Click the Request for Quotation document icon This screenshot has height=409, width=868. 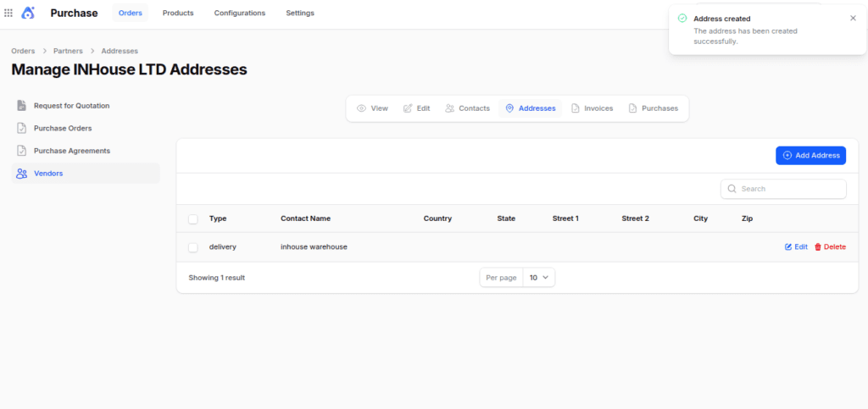tap(21, 106)
